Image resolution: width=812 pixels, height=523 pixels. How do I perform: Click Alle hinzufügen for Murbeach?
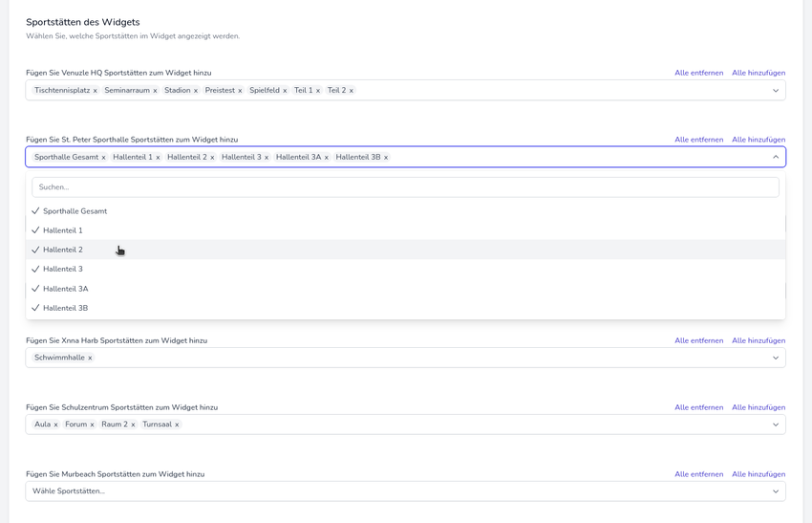pyautogui.click(x=759, y=474)
